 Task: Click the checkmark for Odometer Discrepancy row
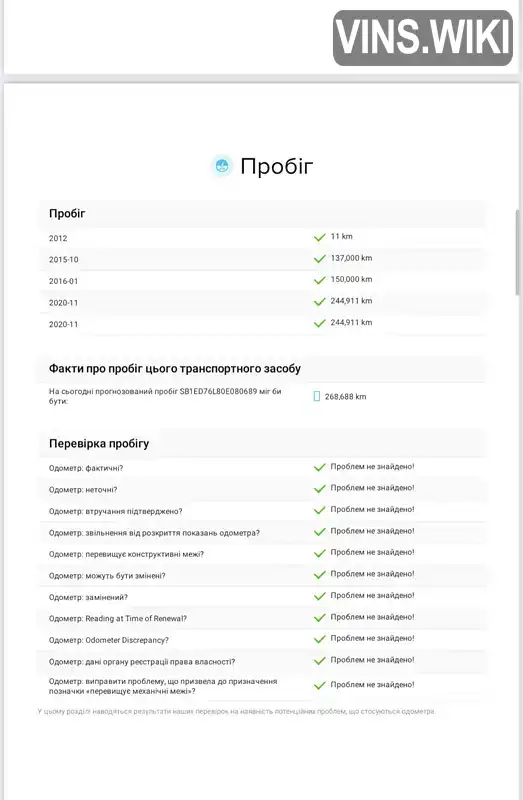pyautogui.click(x=319, y=639)
